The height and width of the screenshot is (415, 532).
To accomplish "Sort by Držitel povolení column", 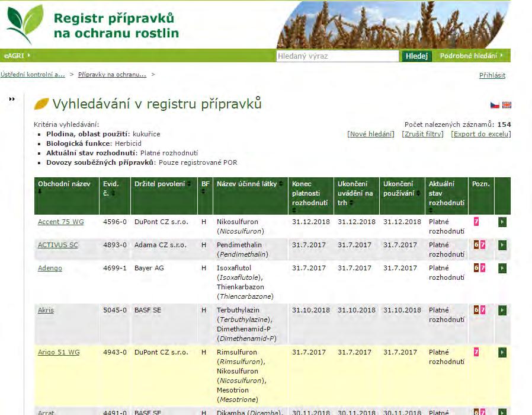I will point(189,184).
